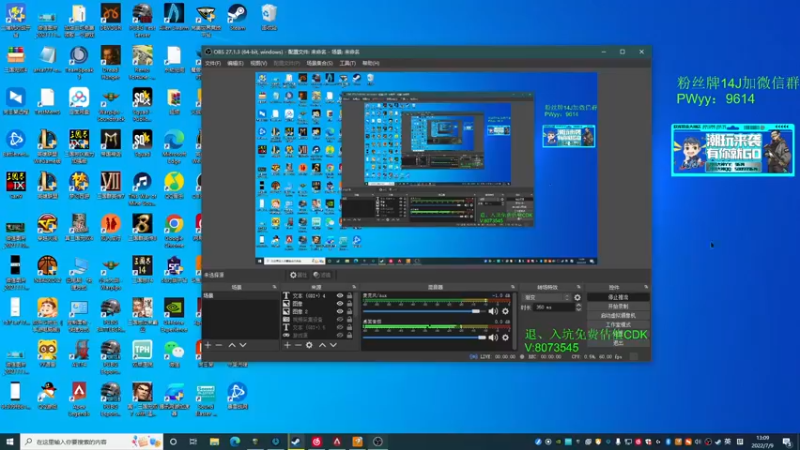The height and width of the screenshot is (450, 800).
Task: Open the 视图(V) menu in OBS
Action: click(x=259, y=63)
